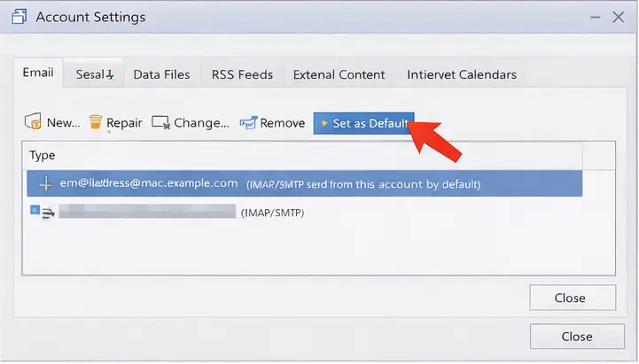Click the Remove account icon
The height and width of the screenshot is (364, 639).
click(x=248, y=122)
